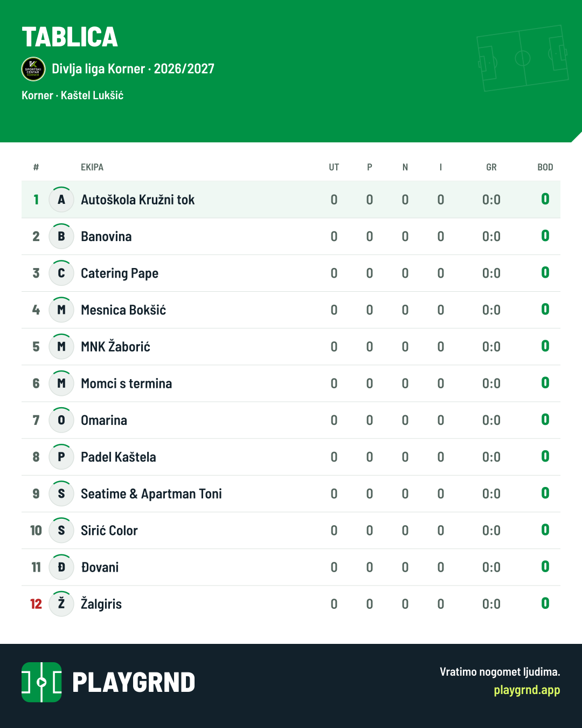Image resolution: width=582 pixels, height=728 pixels.
Task: Click the Omarina team avatar badge
Action: (61, 420)
